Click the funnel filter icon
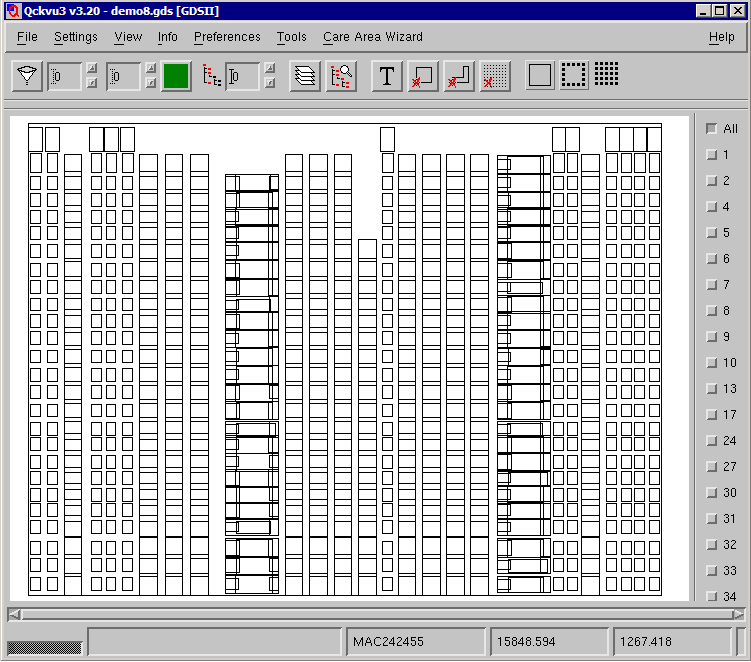Screen dimensions: 751x662 [27, 76]
